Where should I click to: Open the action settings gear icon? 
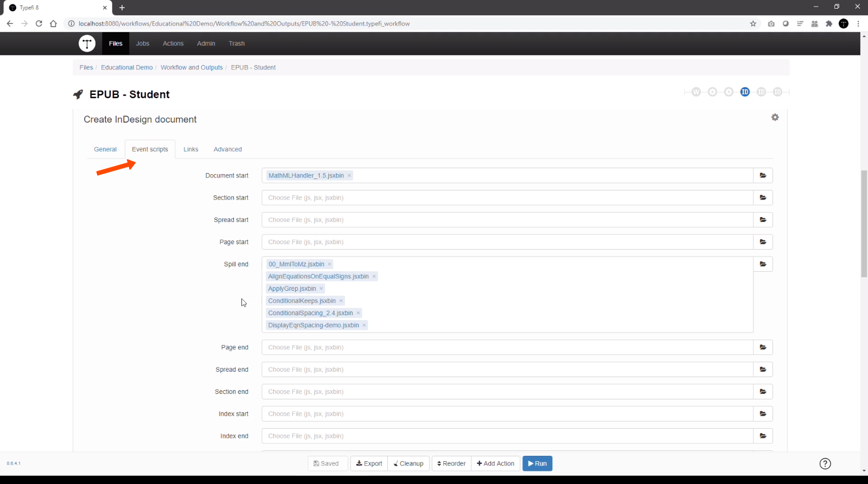click(x=775, y=117)
